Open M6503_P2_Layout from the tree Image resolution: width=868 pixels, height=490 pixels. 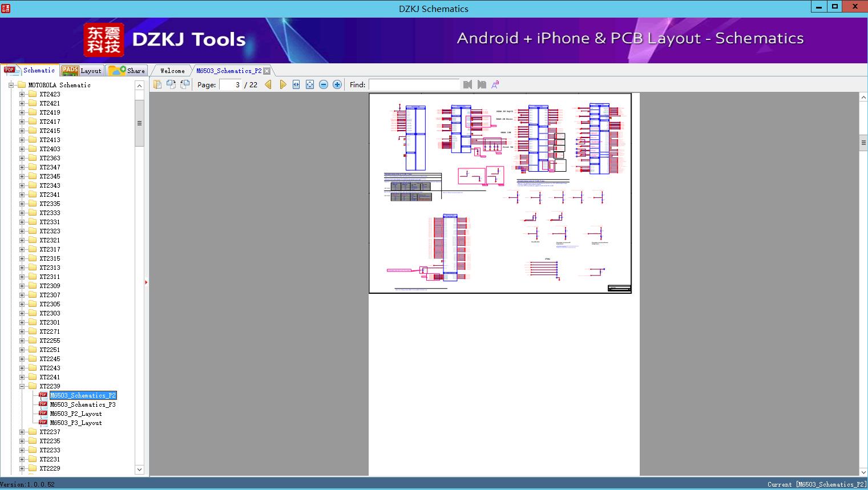[x=76, y=414]
